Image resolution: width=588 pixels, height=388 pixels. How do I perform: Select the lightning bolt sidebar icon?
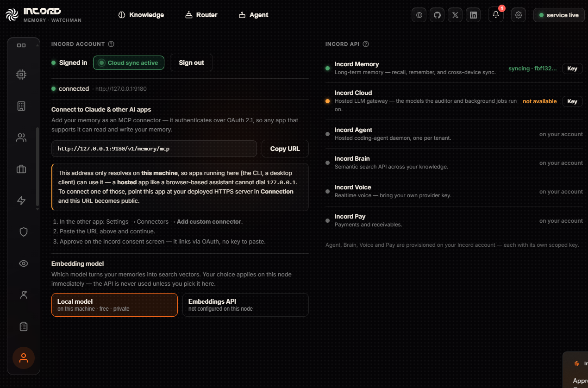[x=21, y=200]
